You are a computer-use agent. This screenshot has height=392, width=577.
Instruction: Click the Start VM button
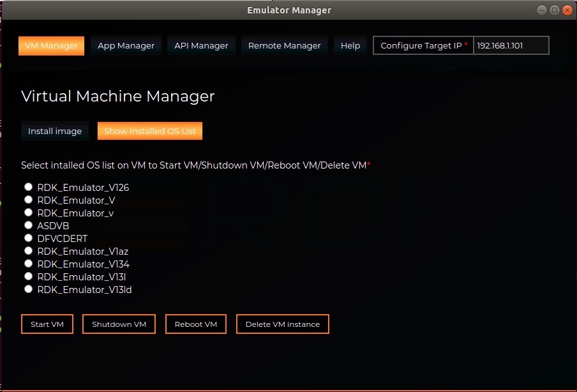point(47,324)
